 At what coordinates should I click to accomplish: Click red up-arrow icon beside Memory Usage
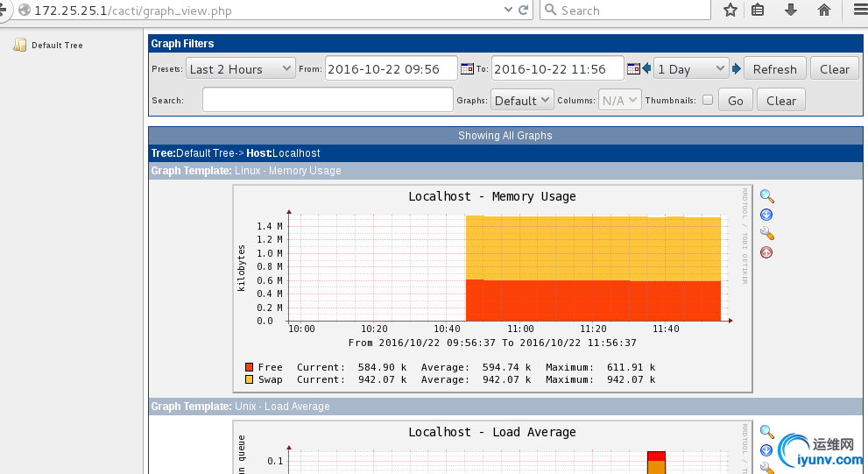click(x=766, y=252)
